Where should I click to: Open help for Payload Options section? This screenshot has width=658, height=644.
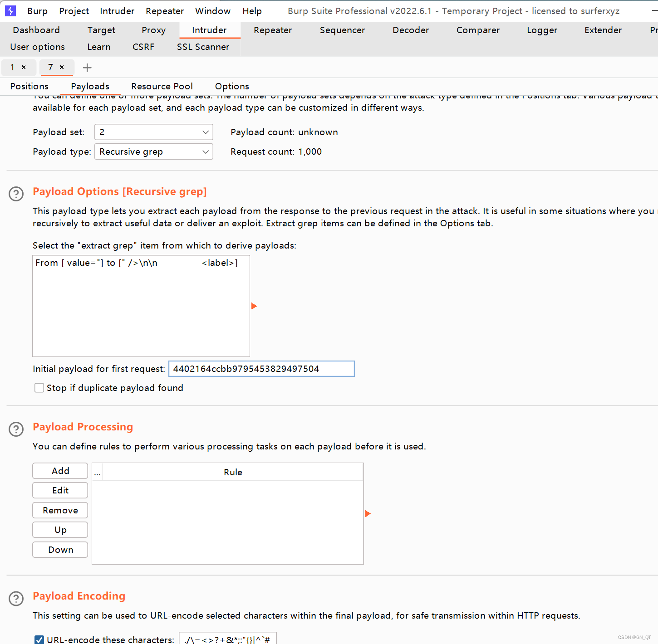click(x=16, y=194)
